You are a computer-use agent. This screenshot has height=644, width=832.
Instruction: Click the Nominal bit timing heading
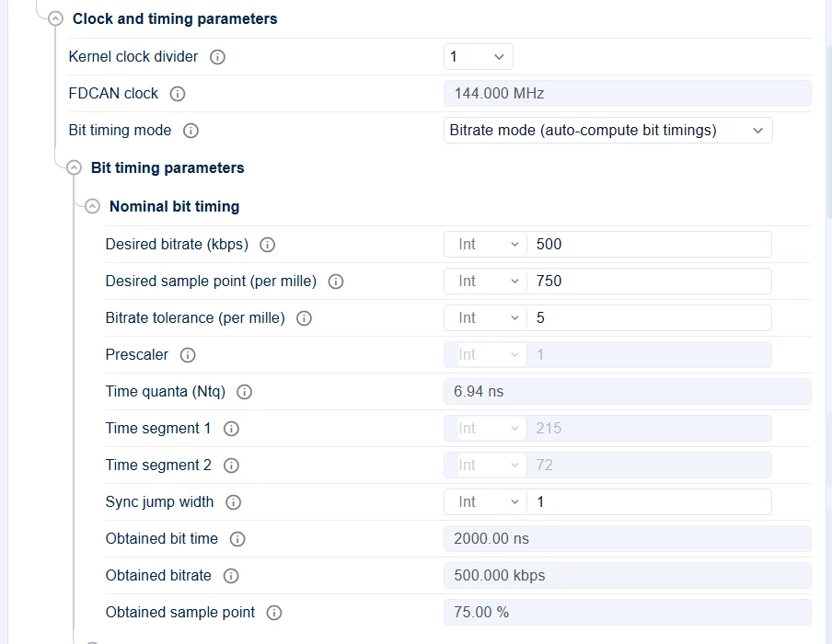pos(175,206)
